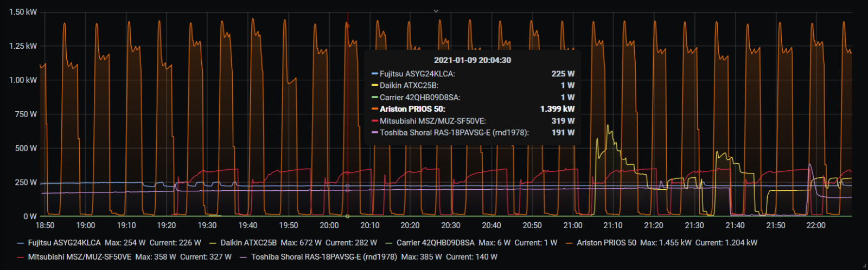The width and height of the screenshot is (868, 270).
Task: Click Fujitsu ASYG24KLCA row in the tooltip
Action: (473, 74)
